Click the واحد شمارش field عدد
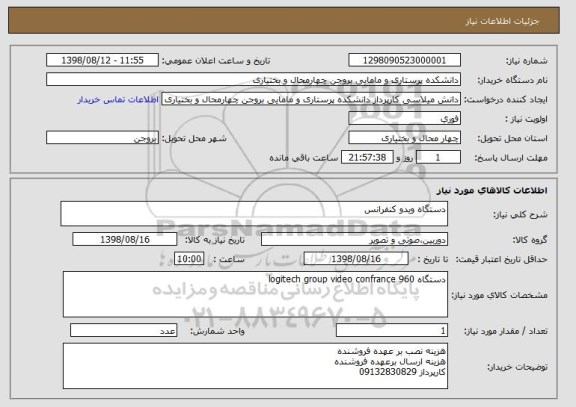This screenshot has height=407, width=576. 124,331
